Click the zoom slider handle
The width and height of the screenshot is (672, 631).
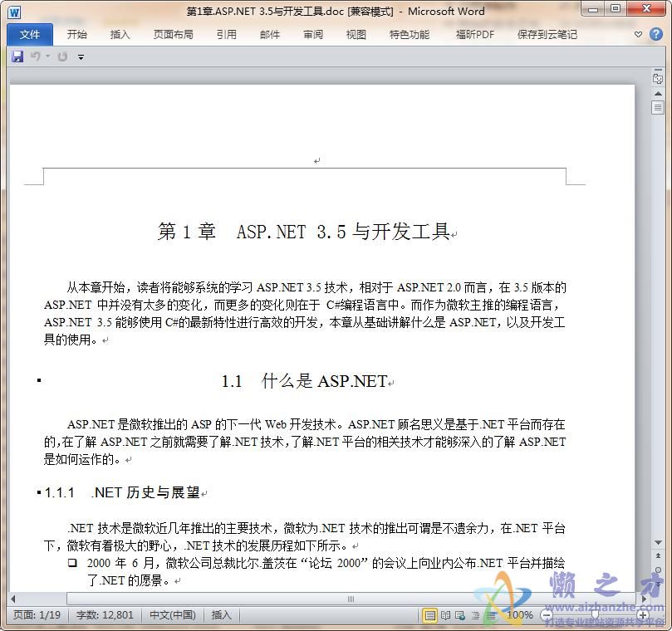pyautogui.click(x=593, y=615)
